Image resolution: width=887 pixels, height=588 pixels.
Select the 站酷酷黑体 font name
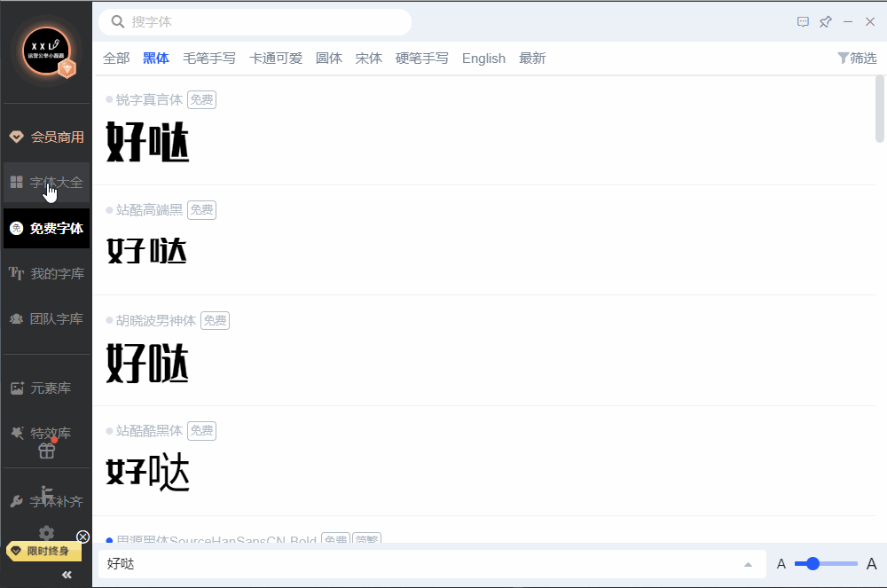coord(149,431)
